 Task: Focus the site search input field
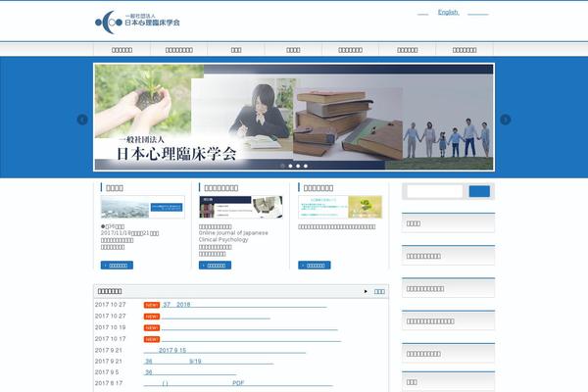click(434, 191)
